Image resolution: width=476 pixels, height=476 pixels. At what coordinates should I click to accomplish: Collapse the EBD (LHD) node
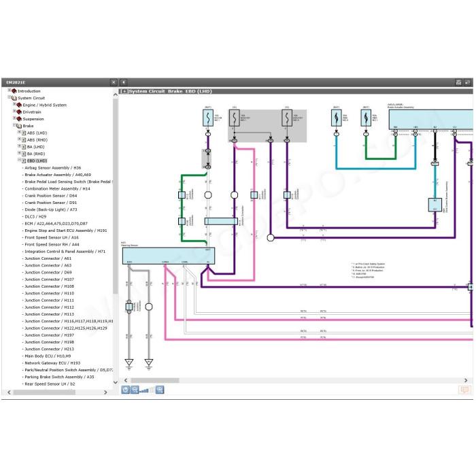click(20, 160)
